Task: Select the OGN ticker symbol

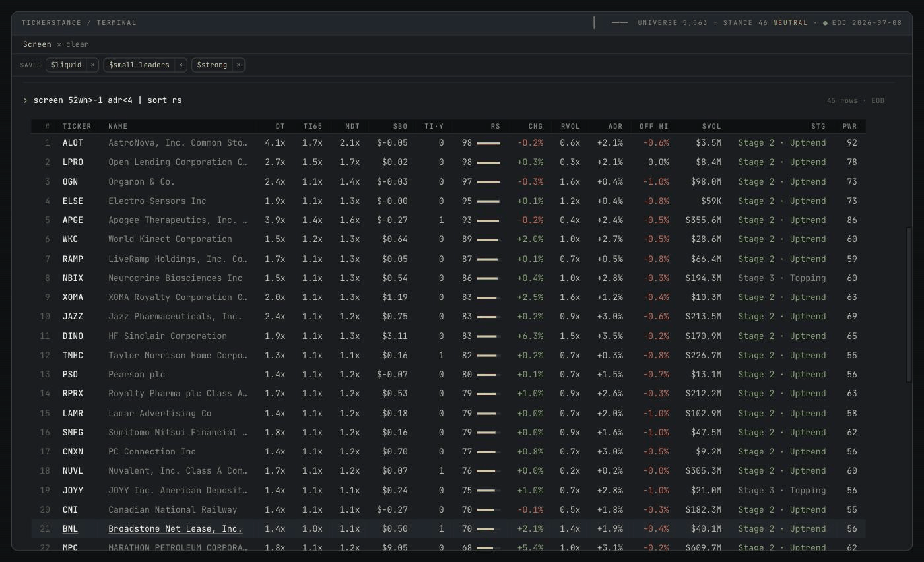Action: tap(70, 181)
